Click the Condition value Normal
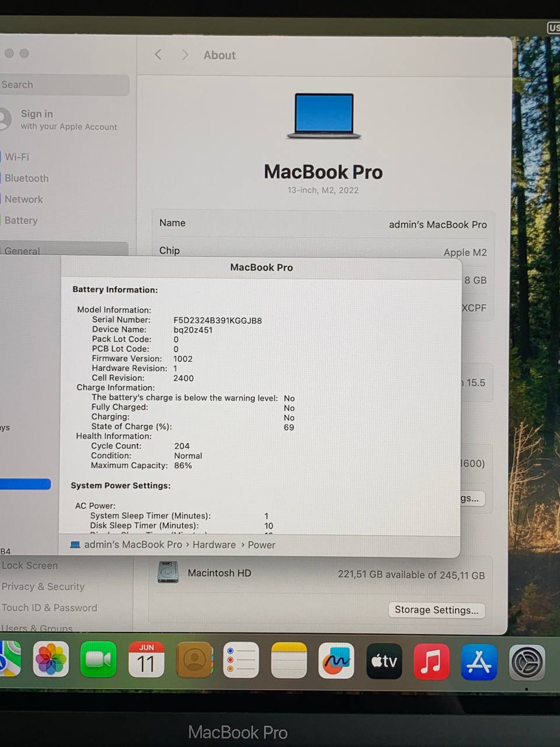 point(188,456)
